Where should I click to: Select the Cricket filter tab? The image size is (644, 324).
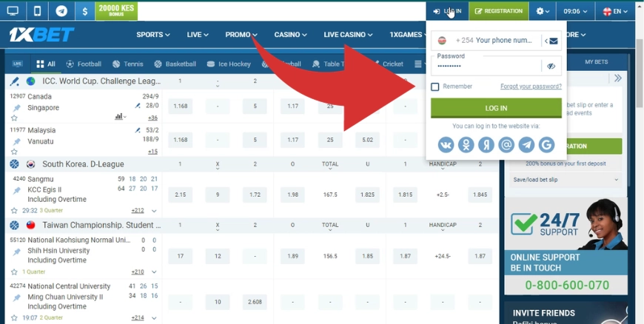(x=389, y=64)
